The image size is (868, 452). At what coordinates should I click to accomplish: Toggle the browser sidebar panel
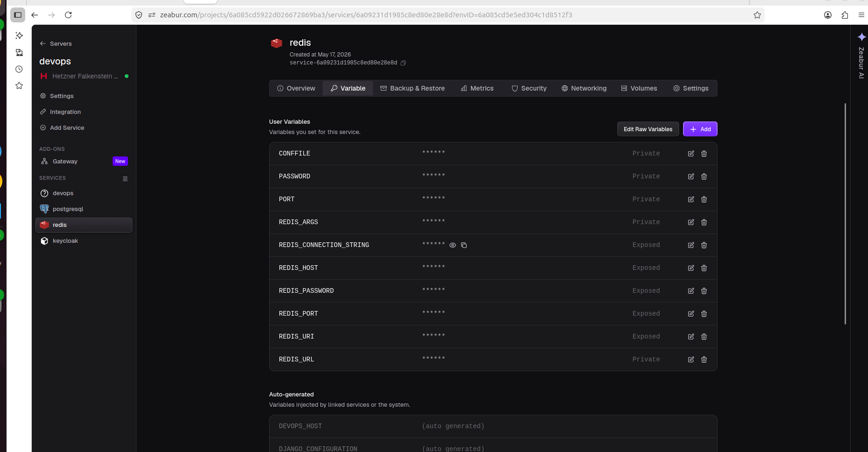(18, 15)
